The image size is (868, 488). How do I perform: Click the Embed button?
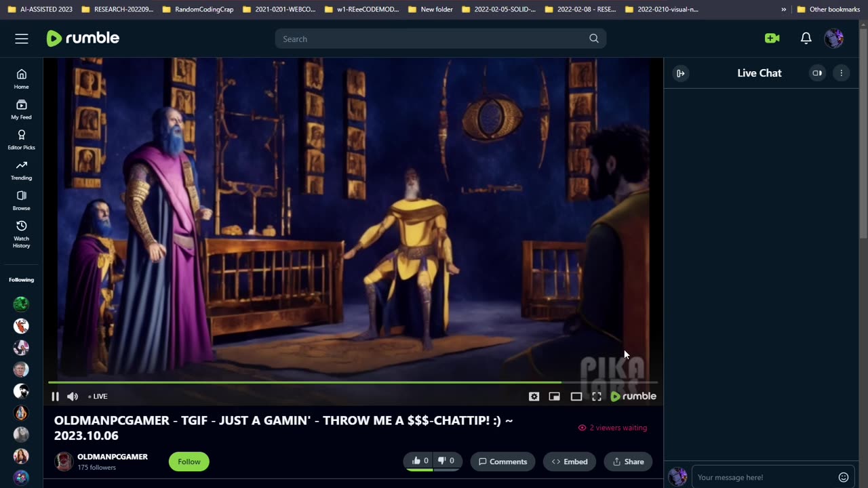570,462
